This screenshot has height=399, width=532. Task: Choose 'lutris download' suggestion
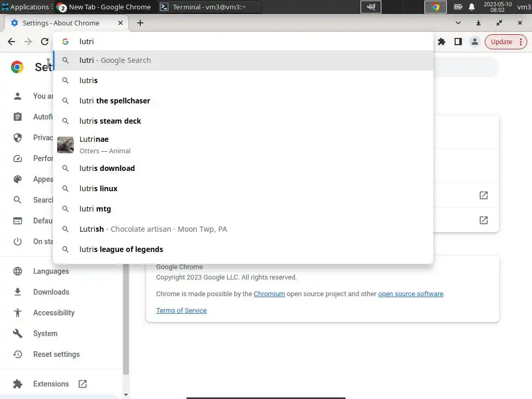243,168
